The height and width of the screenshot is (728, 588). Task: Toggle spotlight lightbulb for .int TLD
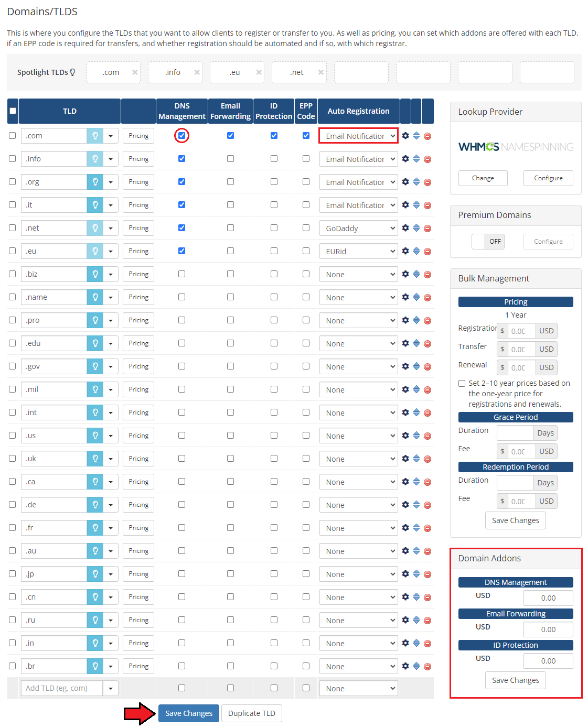point(95,412)
